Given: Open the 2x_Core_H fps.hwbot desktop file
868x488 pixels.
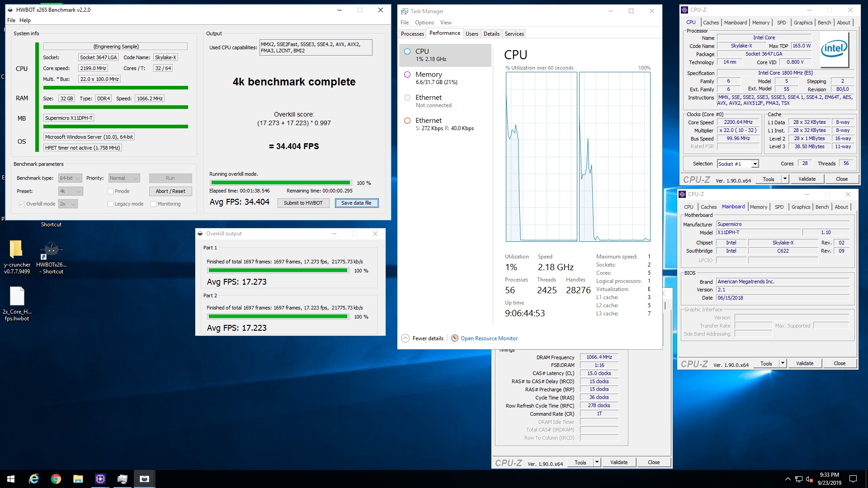Looking at the screenshot, I should [x=17, y=304].
